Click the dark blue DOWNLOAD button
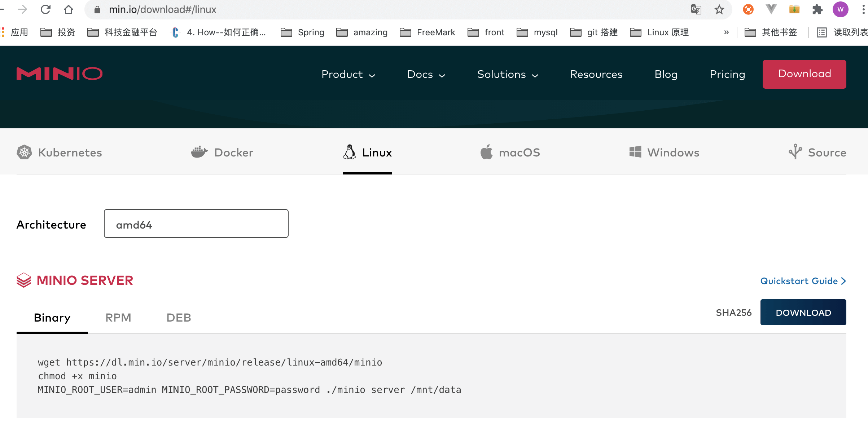The height and width of the screenshot is (429, 868). point(803,313)
